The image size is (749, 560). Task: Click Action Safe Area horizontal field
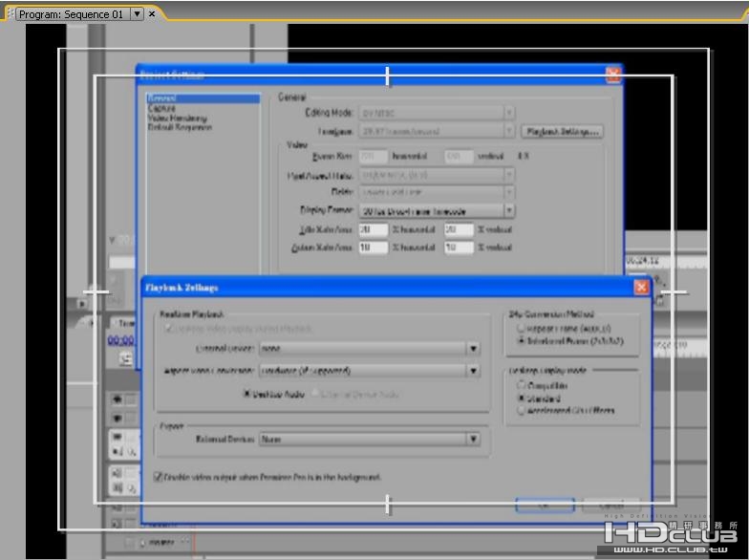point(373,248)
